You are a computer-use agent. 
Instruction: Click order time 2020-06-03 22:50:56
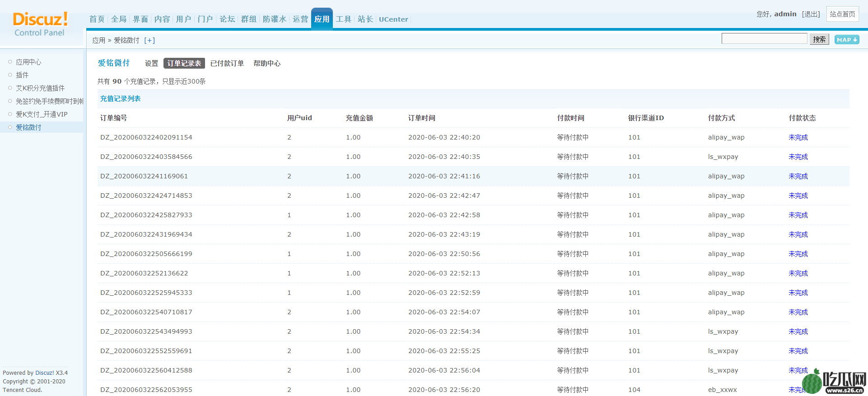[444, 254]
